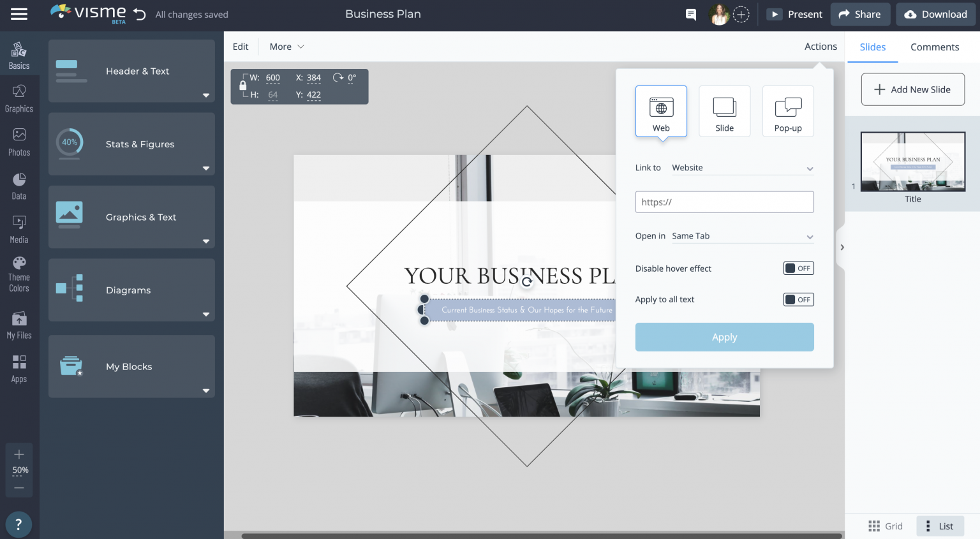Screen dimensions: 980x539
Task: Click the 50% zoom level
Action: point(20,470)
